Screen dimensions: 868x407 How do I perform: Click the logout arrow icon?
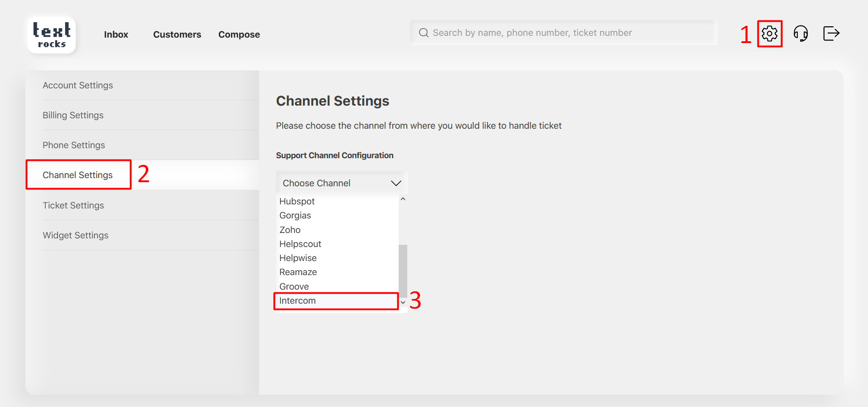[831, 34]
